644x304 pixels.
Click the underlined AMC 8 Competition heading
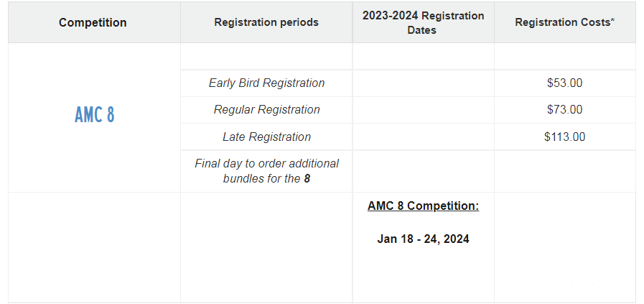point(423,206)
